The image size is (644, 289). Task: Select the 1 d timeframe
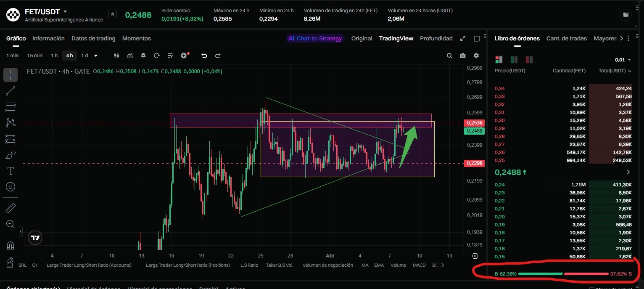click(x=84, y=56)
